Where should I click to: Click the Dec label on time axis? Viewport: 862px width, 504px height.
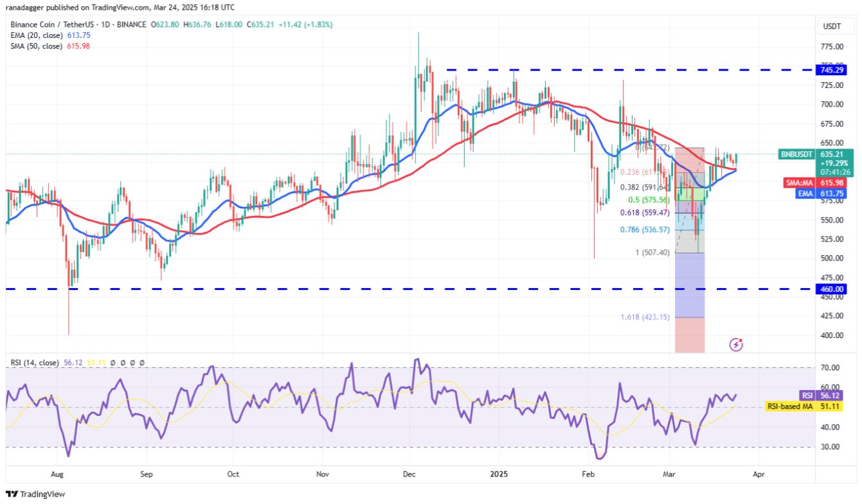410,474
